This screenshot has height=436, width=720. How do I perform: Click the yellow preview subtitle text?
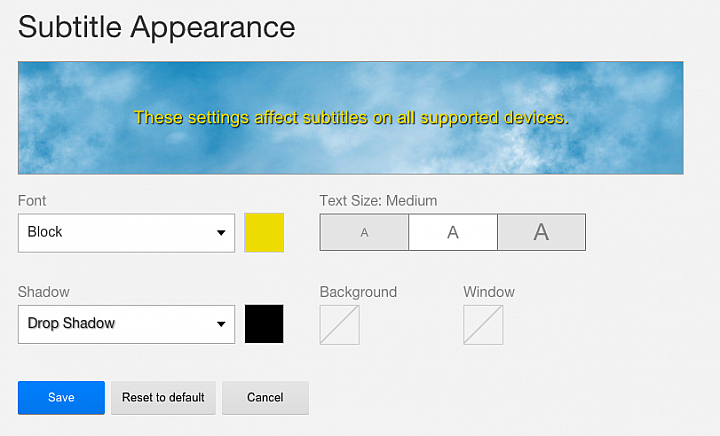(351, 118)
